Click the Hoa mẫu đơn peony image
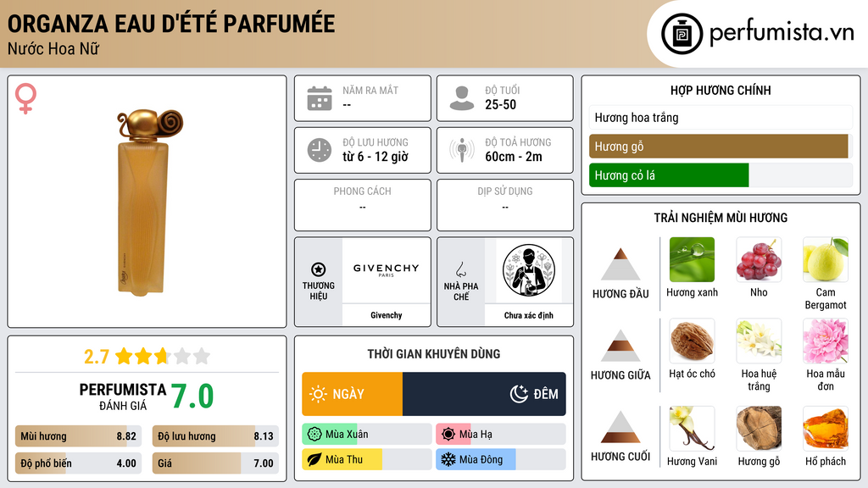The width and height of the screenshot is (868, 488). [x=826, y=341]
